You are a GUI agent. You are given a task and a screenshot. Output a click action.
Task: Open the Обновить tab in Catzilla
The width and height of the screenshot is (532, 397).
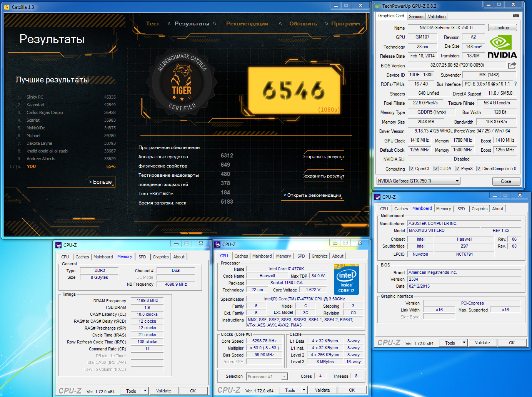pos(303,23)
